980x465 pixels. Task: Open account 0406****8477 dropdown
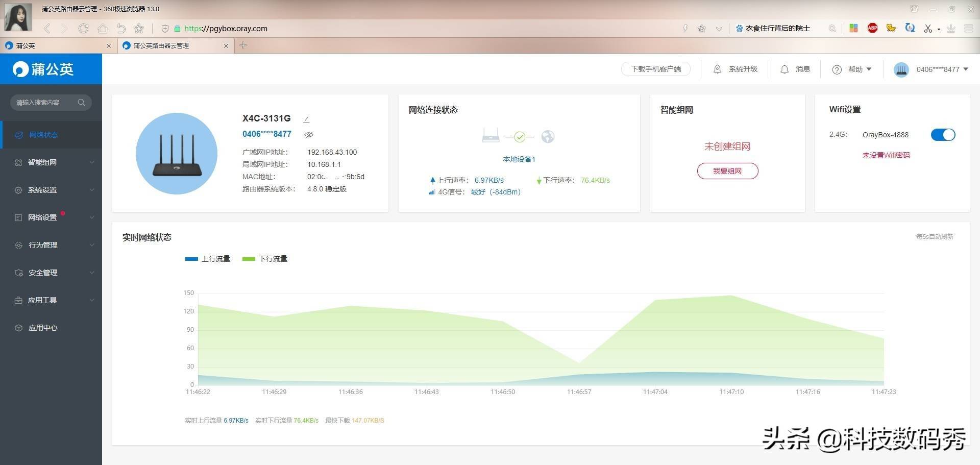[942, 69]
